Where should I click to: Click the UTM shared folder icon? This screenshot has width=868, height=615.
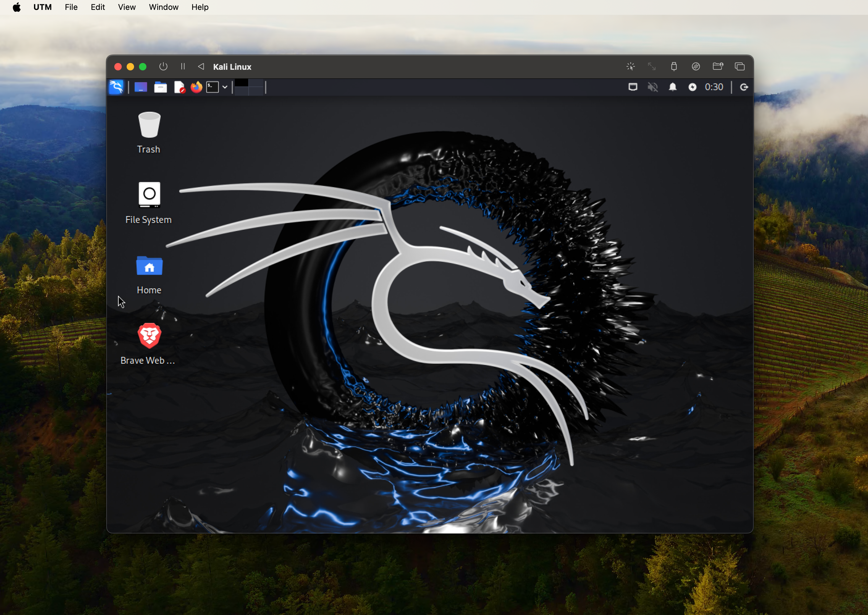coord(718,67)
